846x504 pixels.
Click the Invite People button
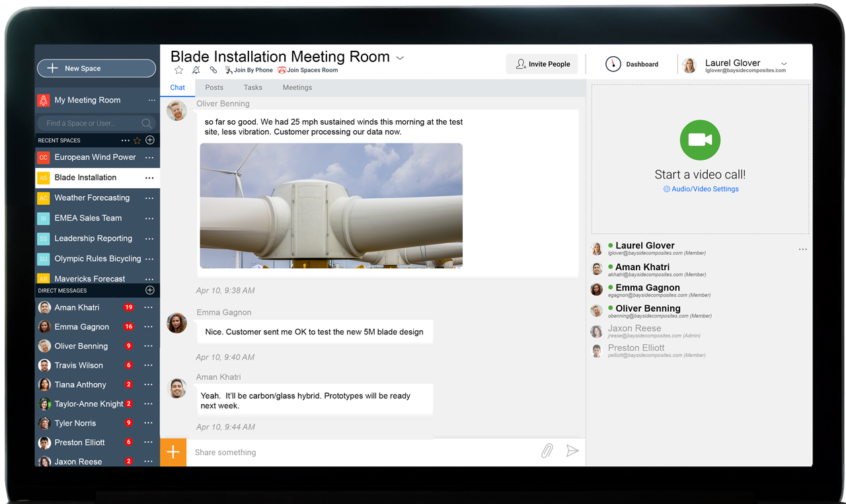point(542,64)
